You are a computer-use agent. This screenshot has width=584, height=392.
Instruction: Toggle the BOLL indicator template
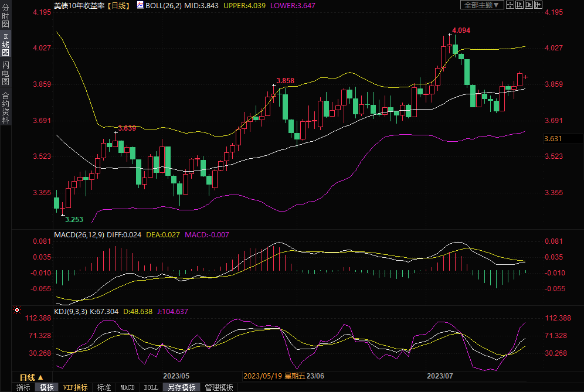pyautogui.click(x=151, y=387)
